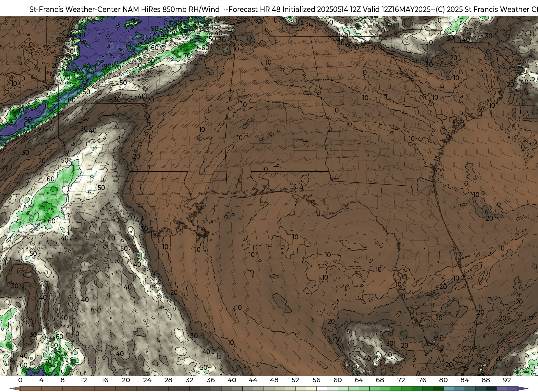Click the colorbar tick label 4
The width and height of the screenshot is (538, 392).
pos(41,380)
